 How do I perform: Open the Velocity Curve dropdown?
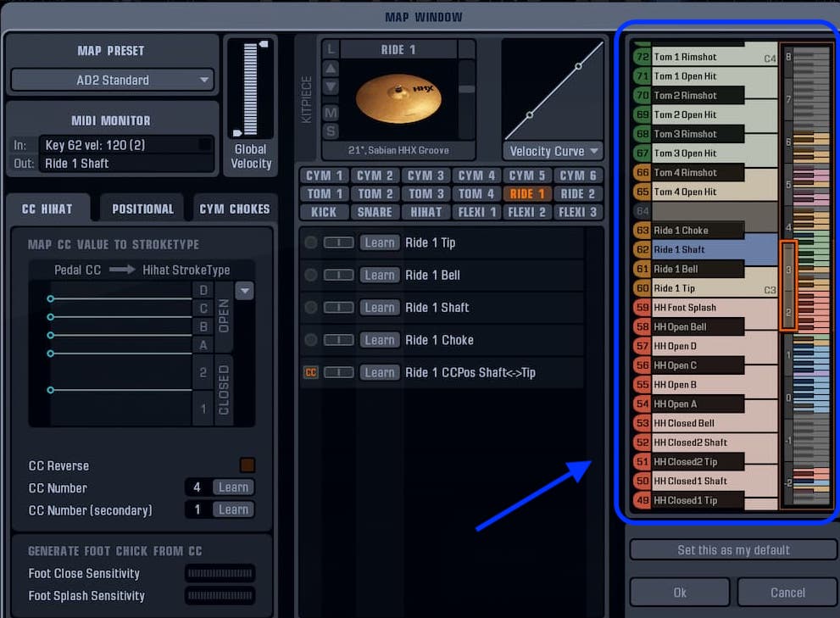[553, 151]
